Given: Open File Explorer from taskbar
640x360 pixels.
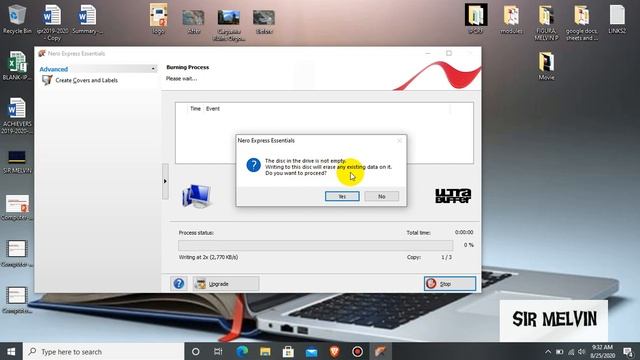Looking at the screenshot, I should point(265,351).
